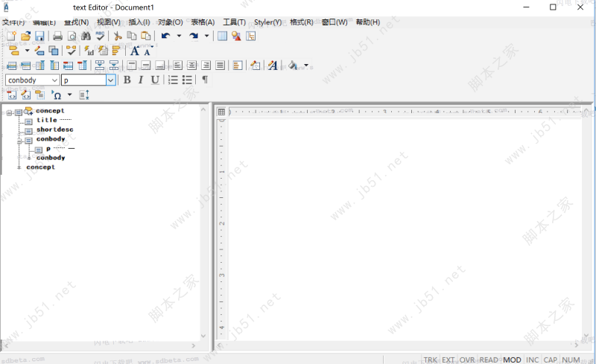Print the document with printer icon

(57, 36)
